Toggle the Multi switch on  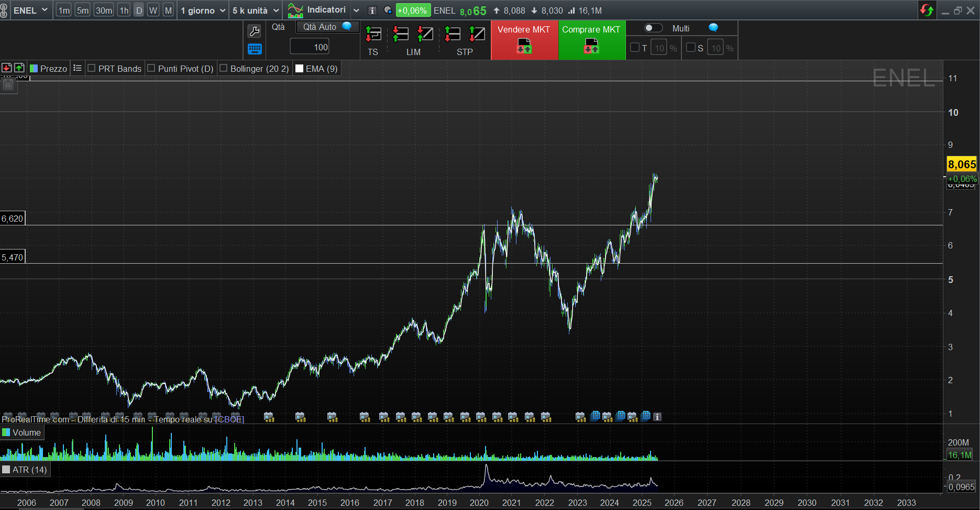[x=653, y=28]
